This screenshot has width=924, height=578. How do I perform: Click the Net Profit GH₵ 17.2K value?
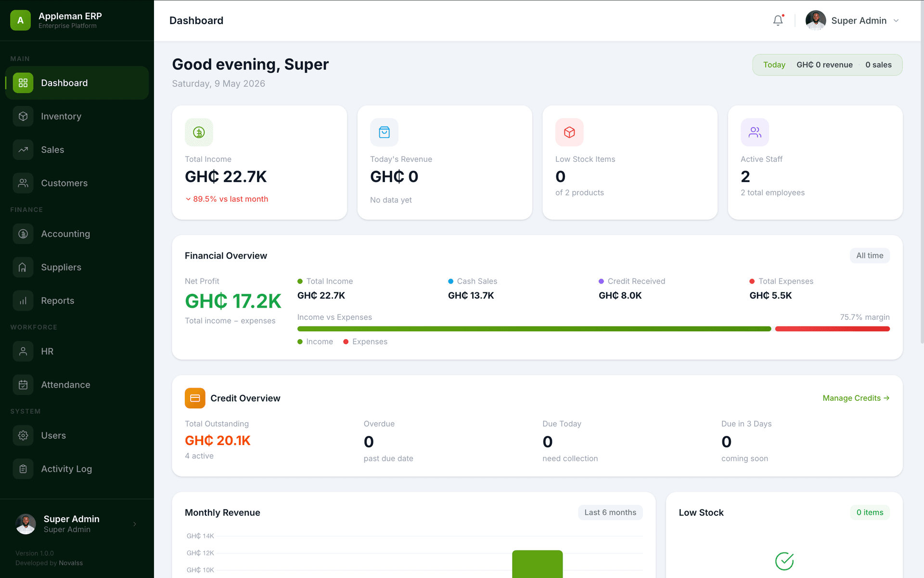tap(233, 301)
